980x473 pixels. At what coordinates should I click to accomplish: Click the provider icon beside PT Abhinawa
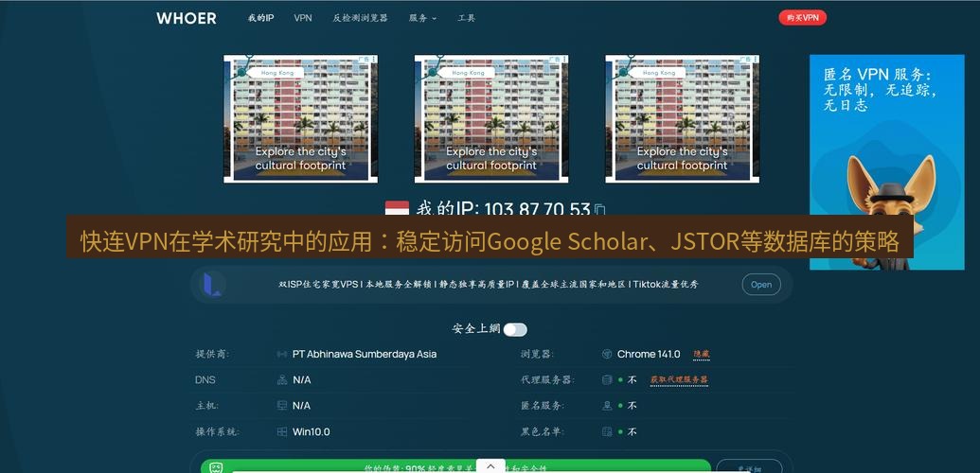(x=282, y=355)
